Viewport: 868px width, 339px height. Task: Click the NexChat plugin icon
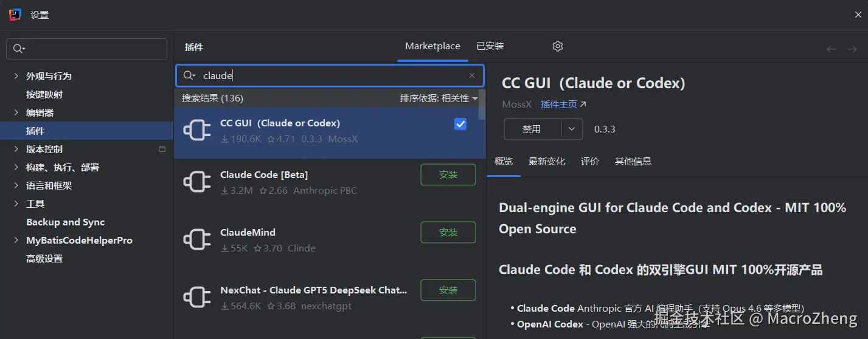197,298
